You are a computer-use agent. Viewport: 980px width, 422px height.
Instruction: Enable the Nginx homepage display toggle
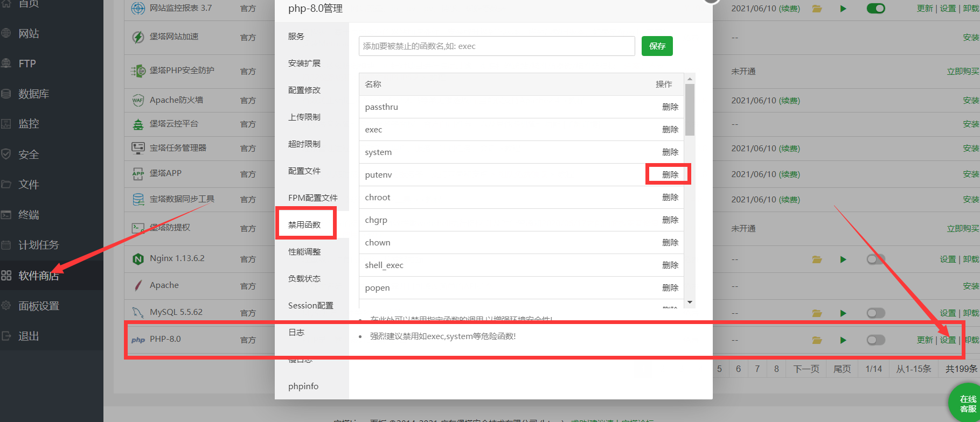click(875, 259)
